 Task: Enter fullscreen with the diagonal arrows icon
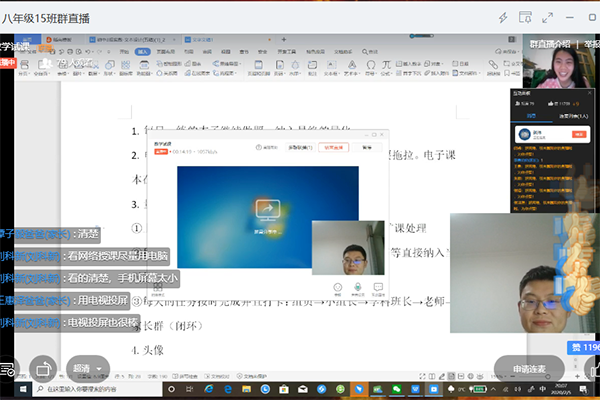[x=548, y=18]
